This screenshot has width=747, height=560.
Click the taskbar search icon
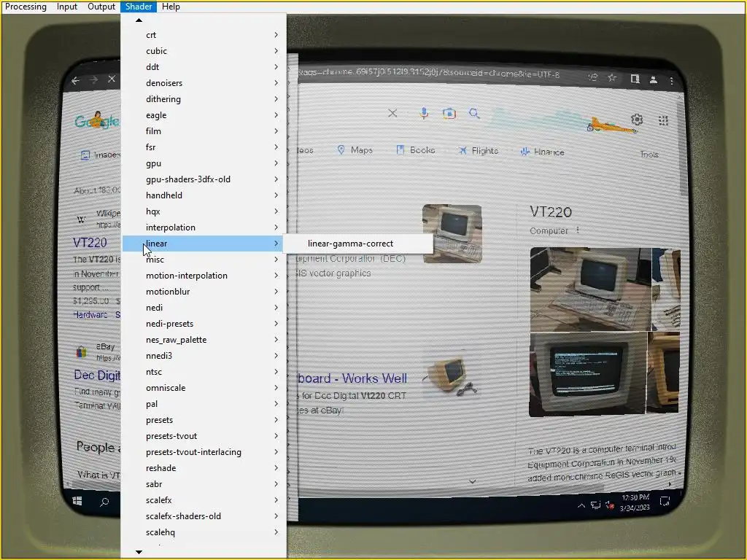click(x=104, y=502)
